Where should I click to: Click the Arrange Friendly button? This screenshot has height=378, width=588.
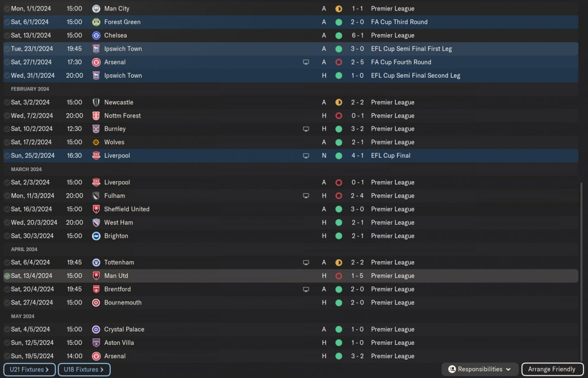552,369
